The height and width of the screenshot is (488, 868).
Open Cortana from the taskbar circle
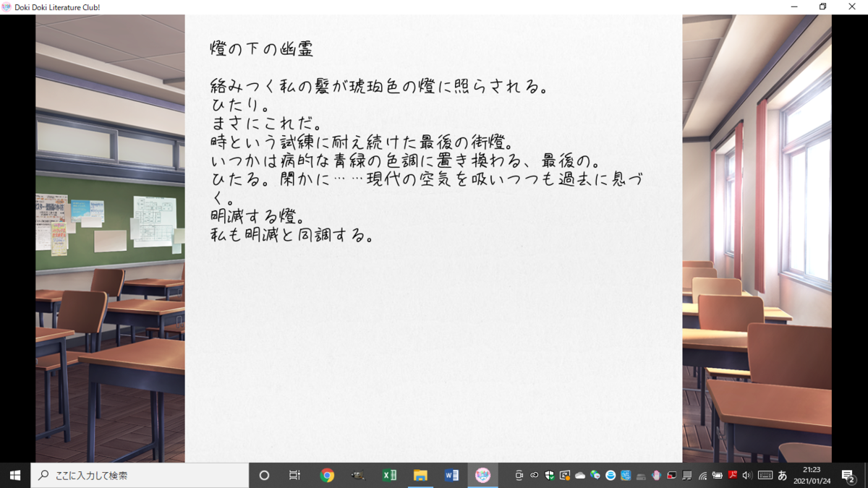coord(264,475)
